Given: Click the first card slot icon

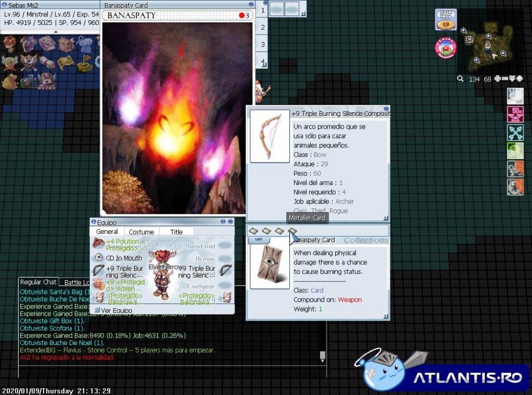Looking at the screenshot, I should (254, 231).
